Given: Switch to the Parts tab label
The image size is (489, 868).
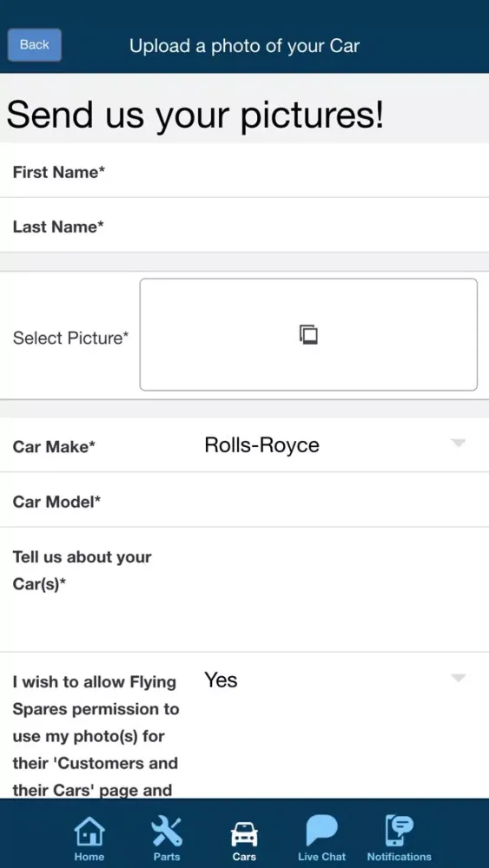Looking at the screenshot, I should [167, 857].
